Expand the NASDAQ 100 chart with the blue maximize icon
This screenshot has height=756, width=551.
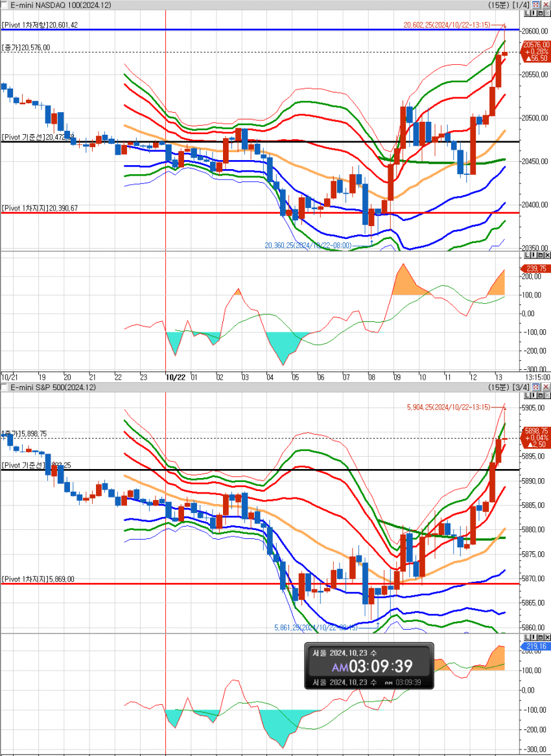537,5
